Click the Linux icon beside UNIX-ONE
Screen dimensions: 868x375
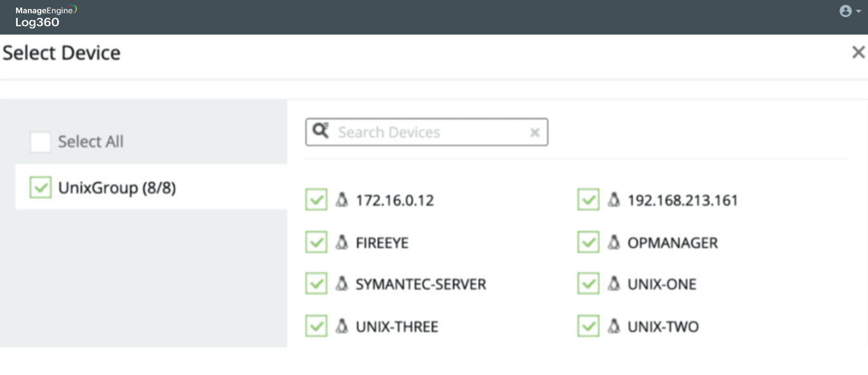pos(613,284)
